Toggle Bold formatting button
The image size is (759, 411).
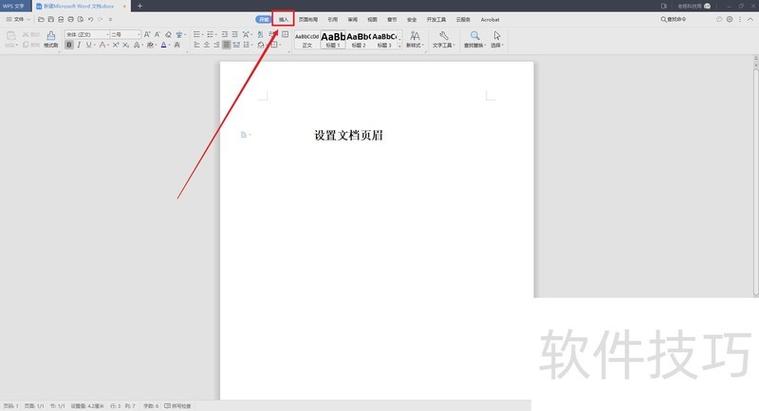point(69,45)
